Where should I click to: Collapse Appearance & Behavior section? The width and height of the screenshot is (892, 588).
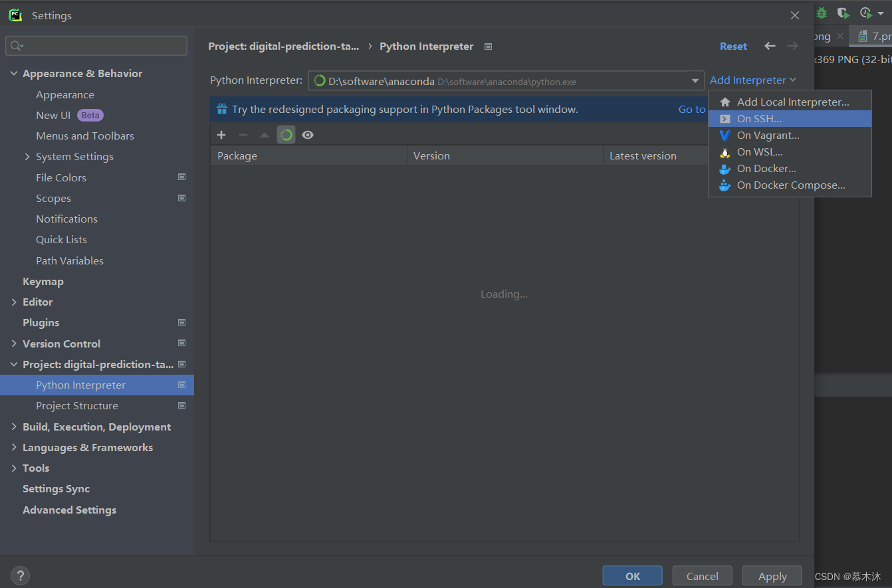click(x=14, y=74)
